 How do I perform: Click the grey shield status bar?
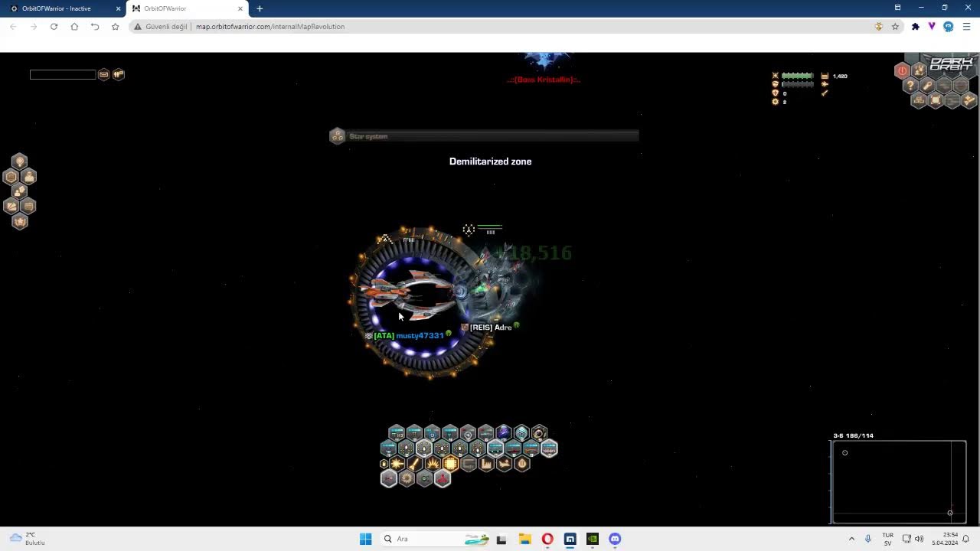pyautogui.click(x=797, y=84)
